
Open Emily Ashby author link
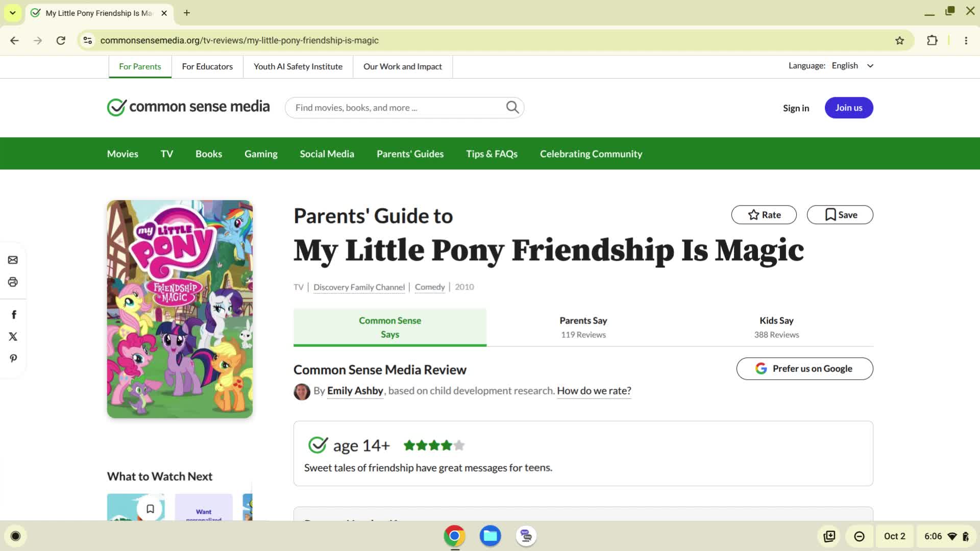coord(355,391)
